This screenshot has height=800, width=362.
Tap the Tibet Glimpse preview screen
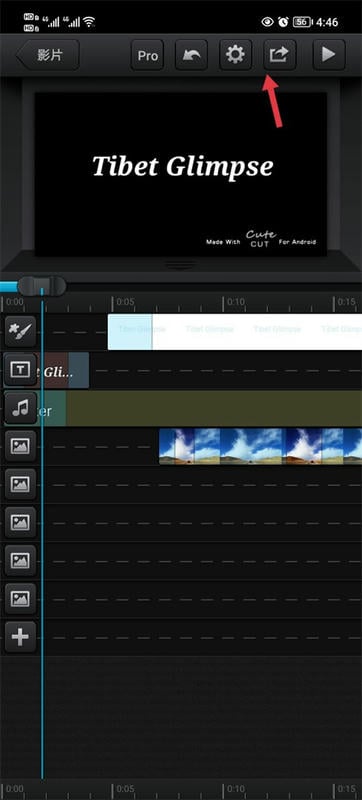(180, 174)
